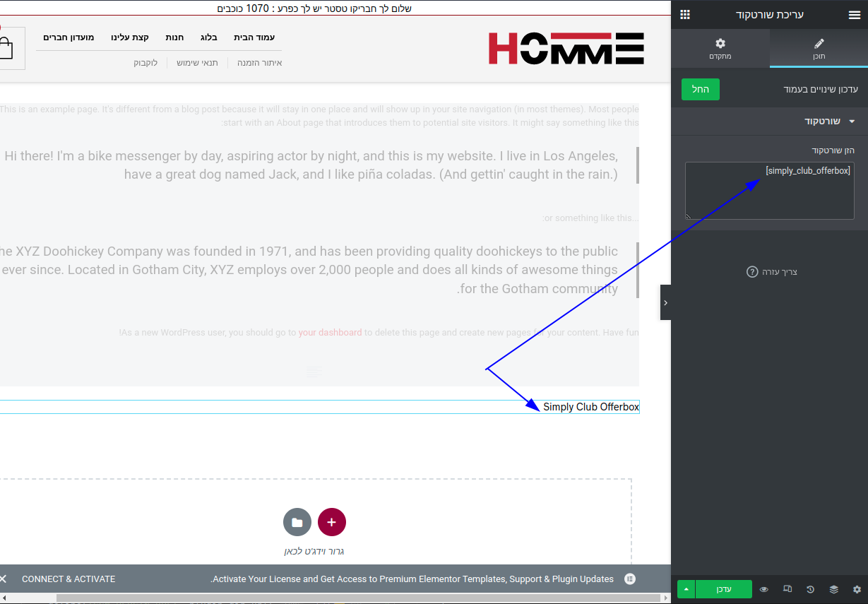Switch to the מתקדם tab
Image resolution: width=868 pixels, height=604 pixels.
720,49
